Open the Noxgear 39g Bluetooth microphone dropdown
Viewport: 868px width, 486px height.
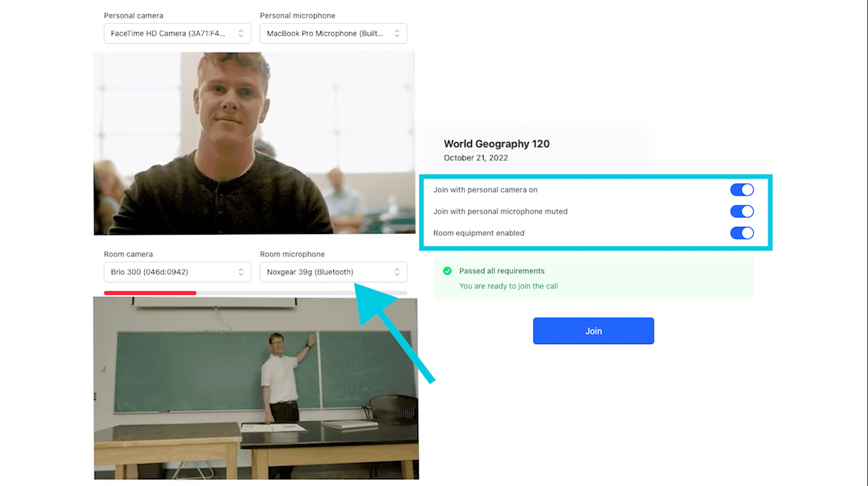[333, 272]
